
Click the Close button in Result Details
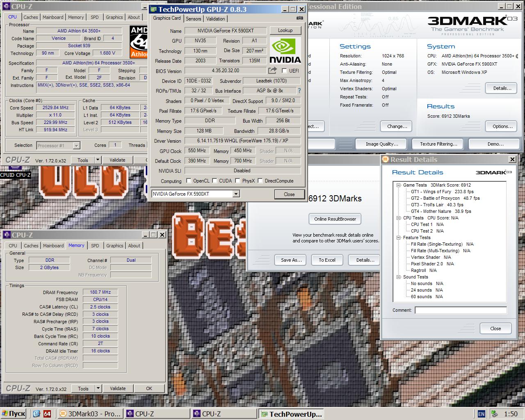point(495,329)
